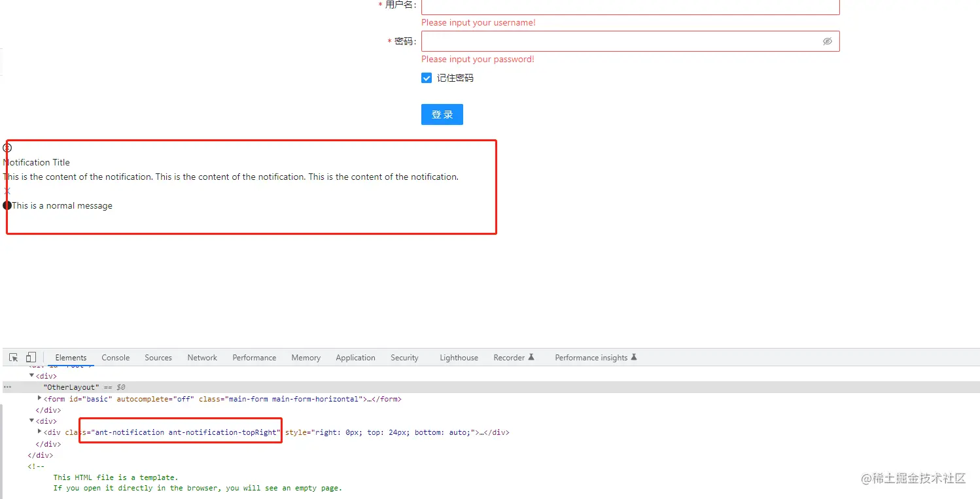Switch to the Security tab

pos(404,358)
